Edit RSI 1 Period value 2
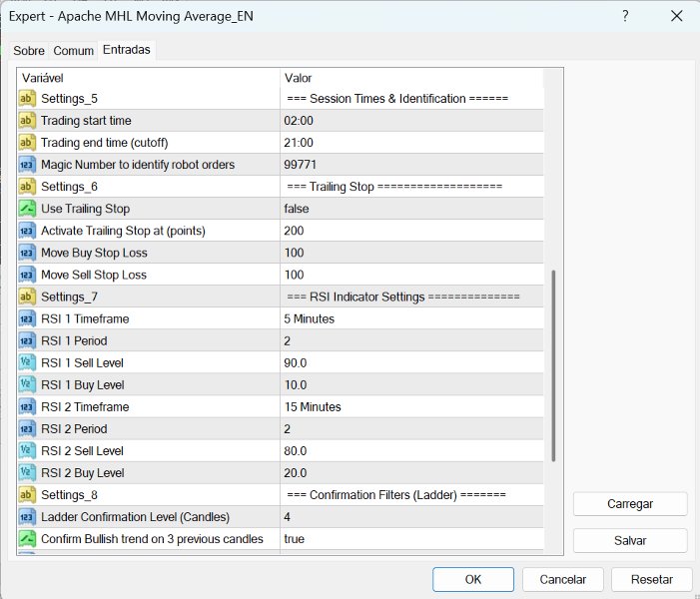 click(411, 340)
